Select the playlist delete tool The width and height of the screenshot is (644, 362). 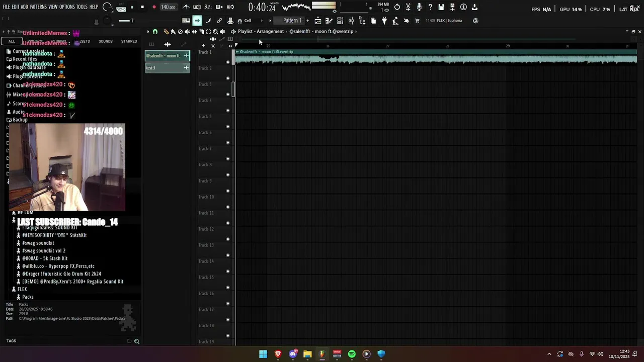pyautogui.click(x=180, y=32)
